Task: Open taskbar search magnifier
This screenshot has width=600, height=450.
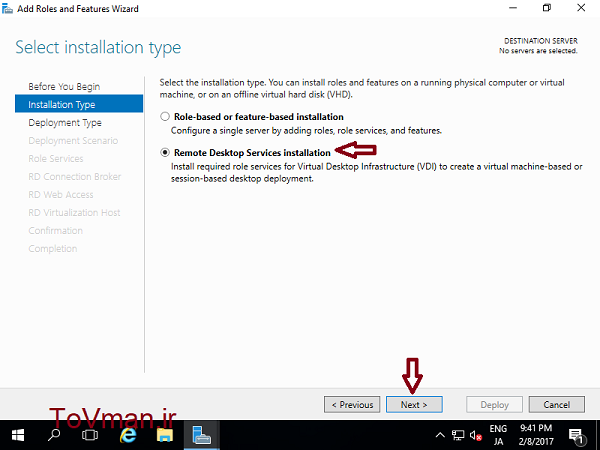Action: point(54,435)
